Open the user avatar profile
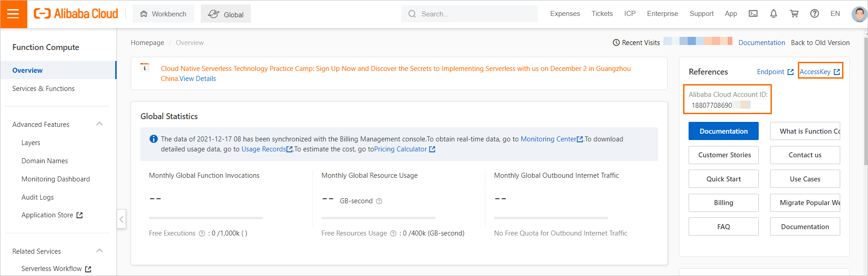This screenshot has width=868, height=276. point(859,14)
